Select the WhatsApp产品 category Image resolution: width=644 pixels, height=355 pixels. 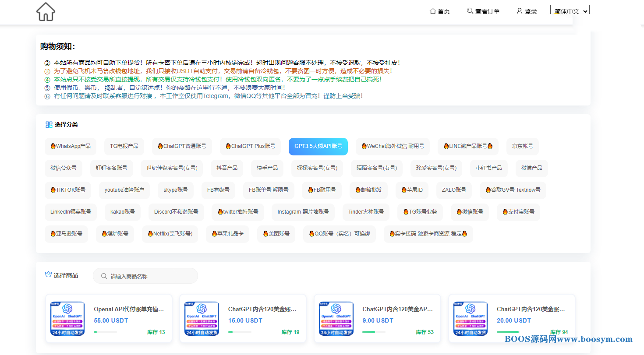point(70,146)
